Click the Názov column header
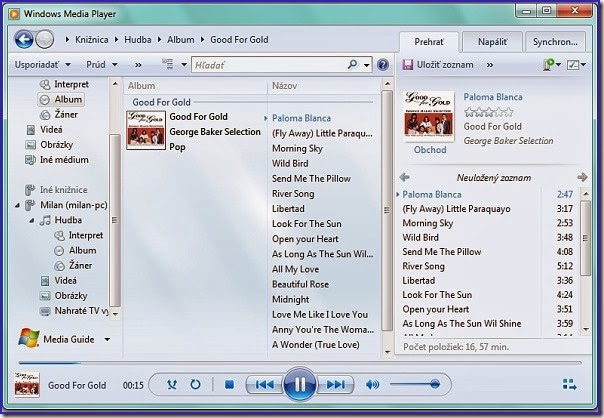 324,86
